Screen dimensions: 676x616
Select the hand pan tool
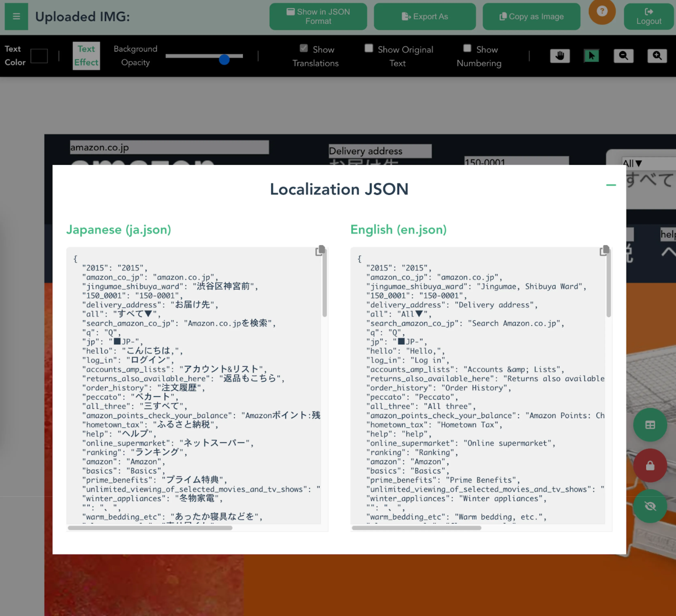tap(560, 56)
